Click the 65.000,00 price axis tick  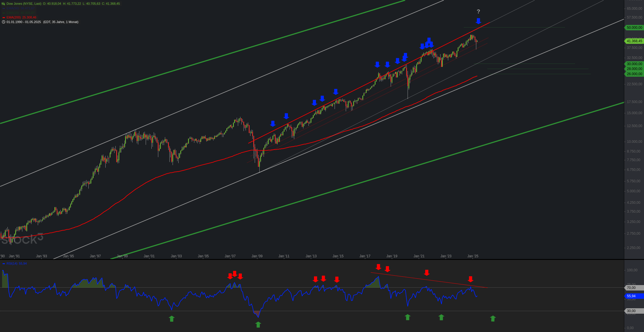634,9
